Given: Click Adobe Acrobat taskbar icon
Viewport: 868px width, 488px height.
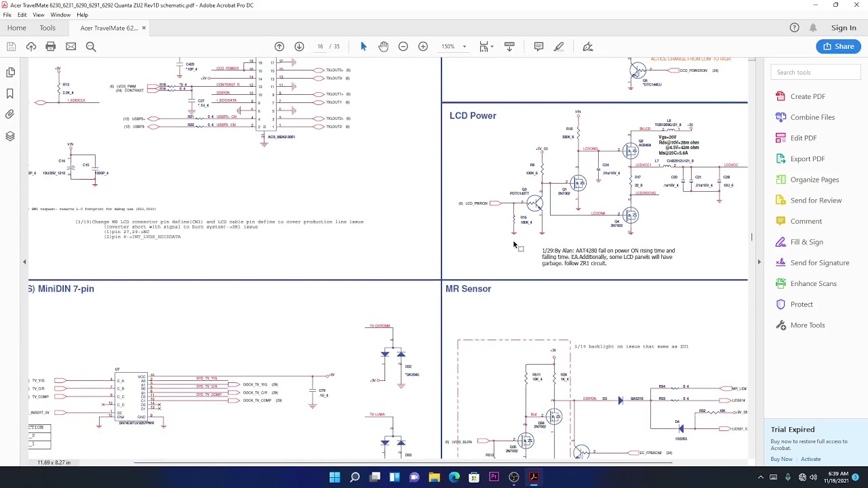Looking at the screenshot, I should pyautogui.click(x=534, y=477).
